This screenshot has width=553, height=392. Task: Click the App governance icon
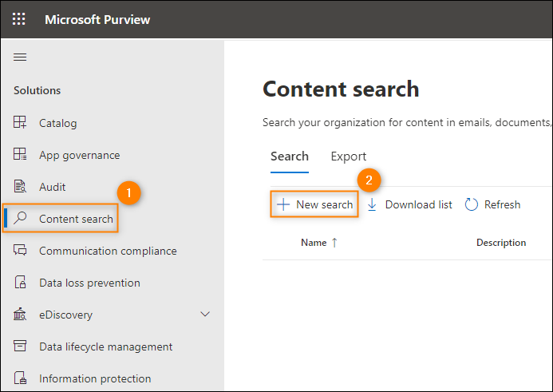[20, 155]
